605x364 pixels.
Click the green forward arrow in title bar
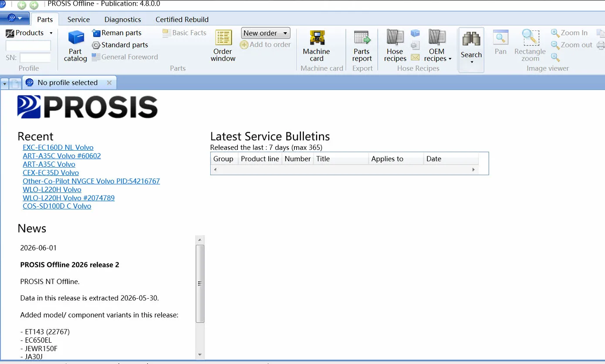[34, 5]
